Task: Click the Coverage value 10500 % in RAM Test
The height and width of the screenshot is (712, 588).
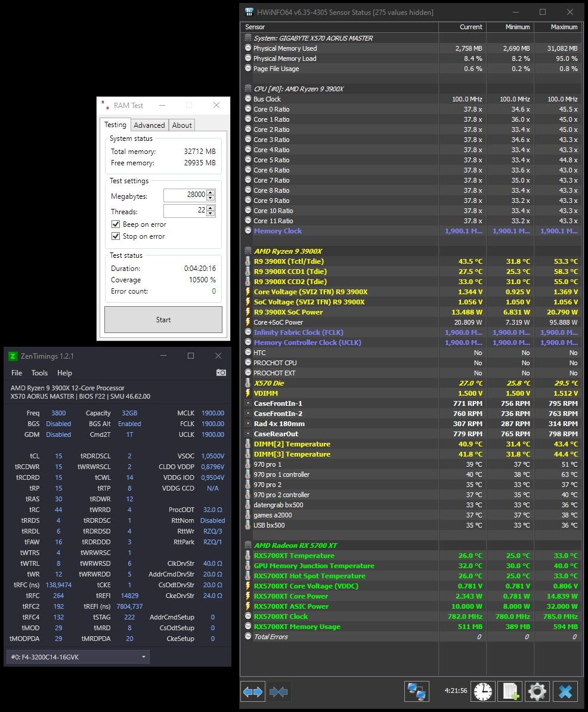Action: point(202,280)
